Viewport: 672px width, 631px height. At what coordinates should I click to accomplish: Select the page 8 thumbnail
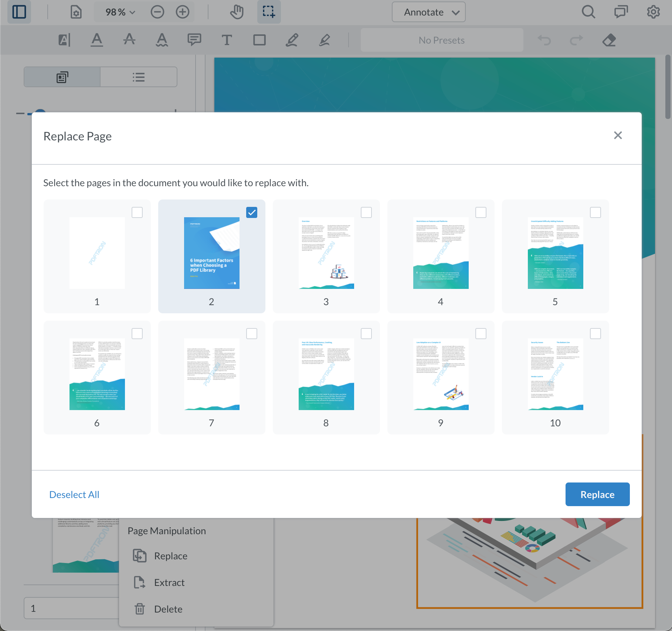(326, 374)
